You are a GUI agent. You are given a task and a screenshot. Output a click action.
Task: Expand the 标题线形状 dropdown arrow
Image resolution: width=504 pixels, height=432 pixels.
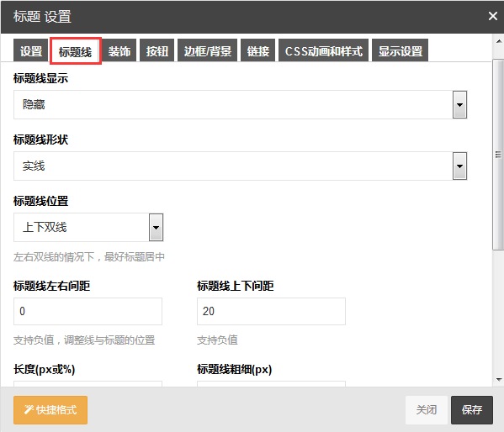point(459,166)
